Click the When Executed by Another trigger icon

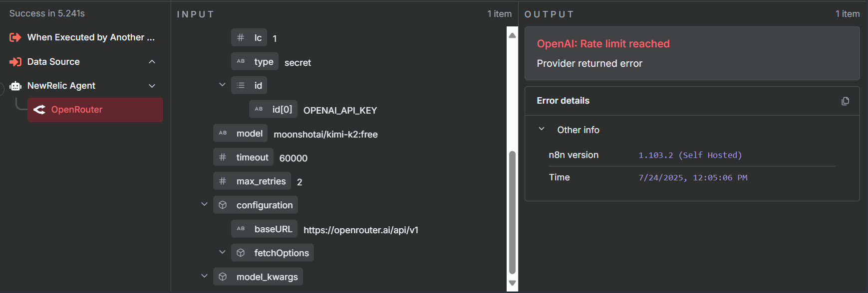[x=15, y=37]
